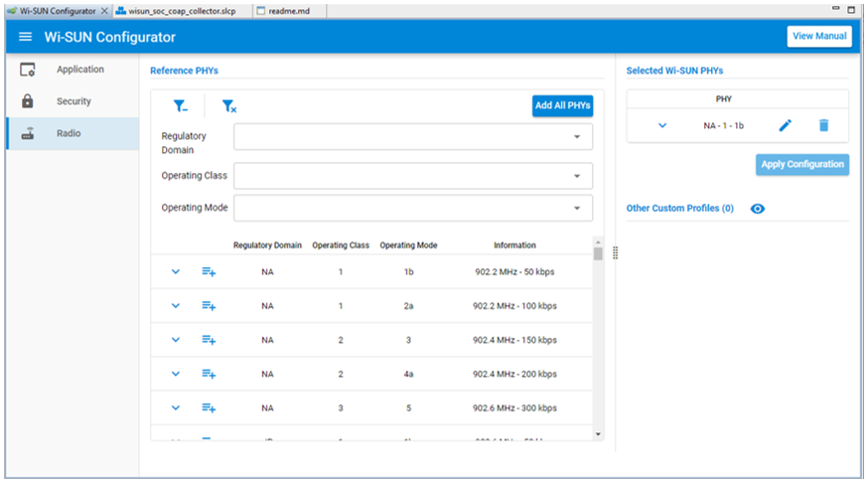Open the Radio section
The height and width of the screenshot is (479, 868).
coord(72,133)
